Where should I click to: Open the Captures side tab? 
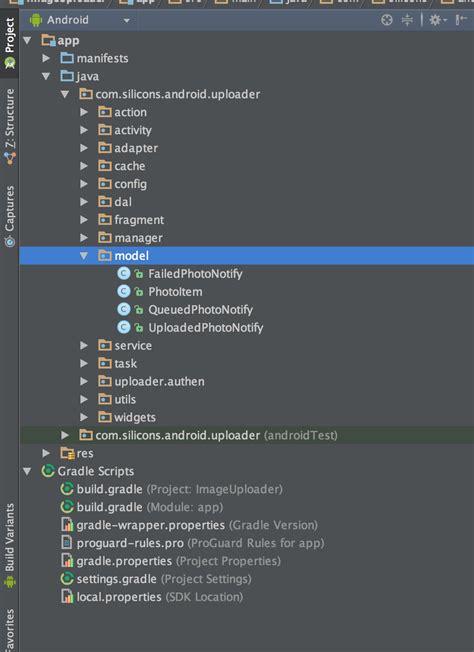pos(10,216)
